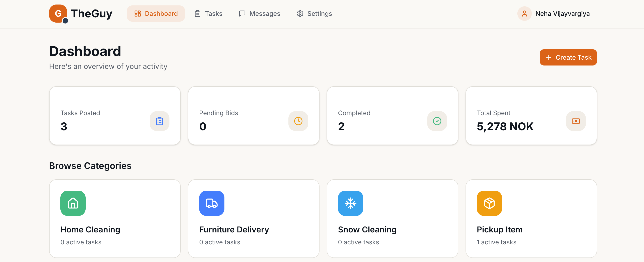Select the Furniture Delivery category title

tap(234, 229)
